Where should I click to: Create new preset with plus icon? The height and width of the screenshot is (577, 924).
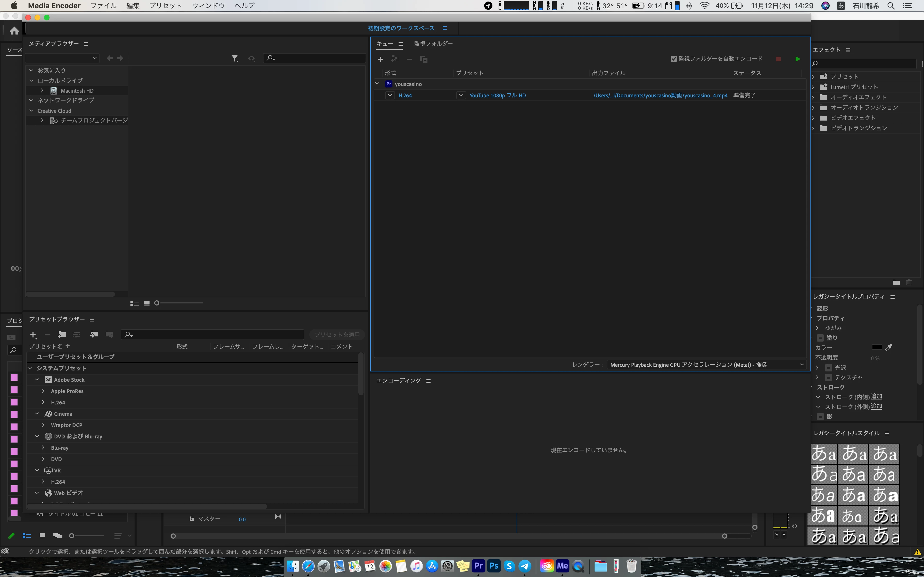pyautogui.click(x=33, y=335)
